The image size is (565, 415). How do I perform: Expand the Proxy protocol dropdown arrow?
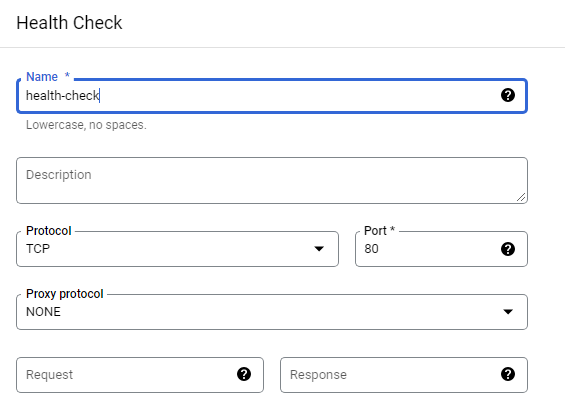[x=508, y=312]
